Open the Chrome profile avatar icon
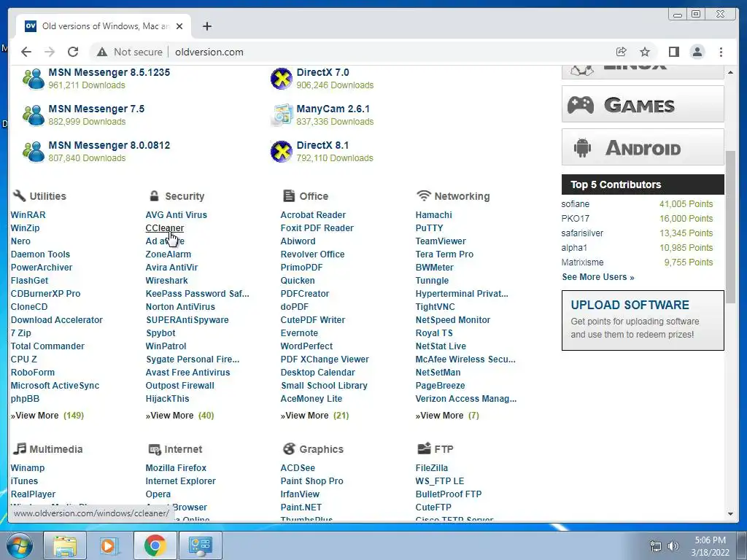Image resolution: width=747 pixels, height=560 pixels. 697,52
